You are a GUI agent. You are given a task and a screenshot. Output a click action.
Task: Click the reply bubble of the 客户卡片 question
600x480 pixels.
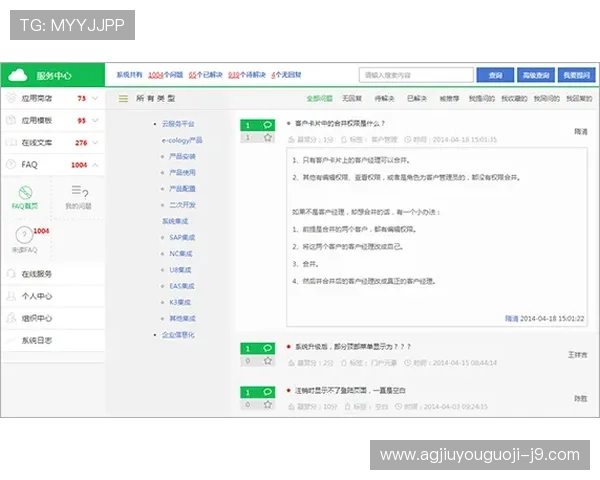tap(267, 125)
